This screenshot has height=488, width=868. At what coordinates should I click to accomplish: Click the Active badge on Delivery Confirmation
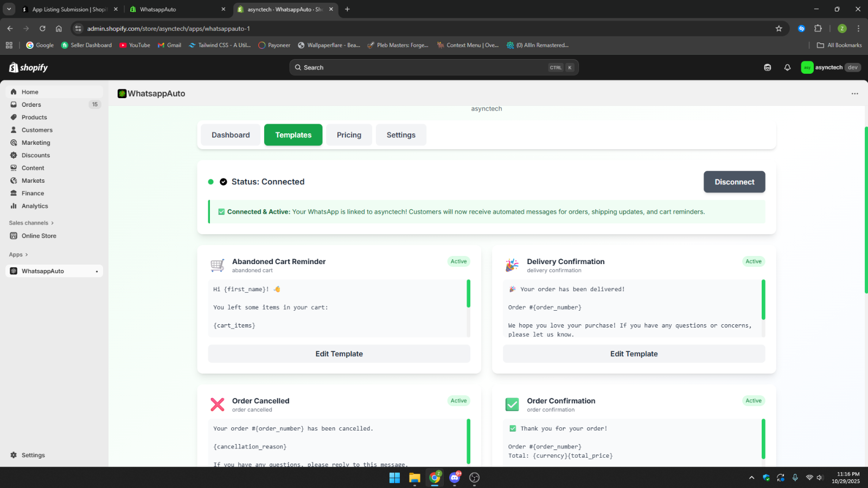tap(754, 261)
